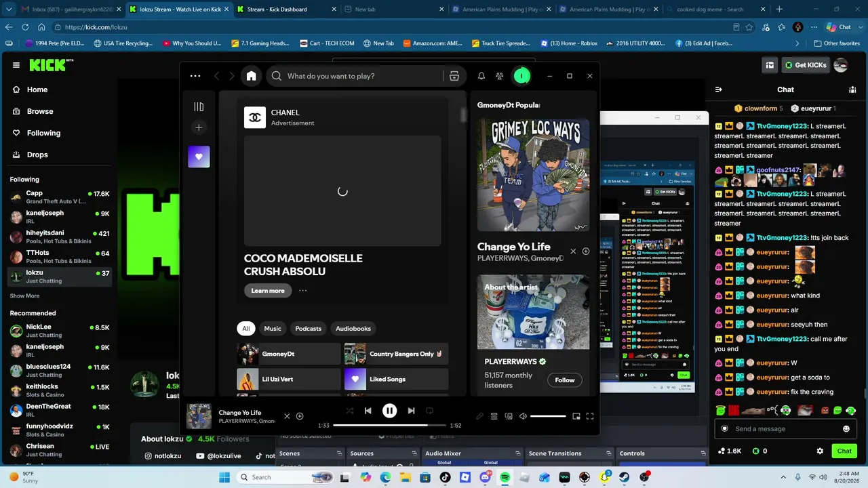Switch to Stream - Kick Dashboard tab

[285, 9]
